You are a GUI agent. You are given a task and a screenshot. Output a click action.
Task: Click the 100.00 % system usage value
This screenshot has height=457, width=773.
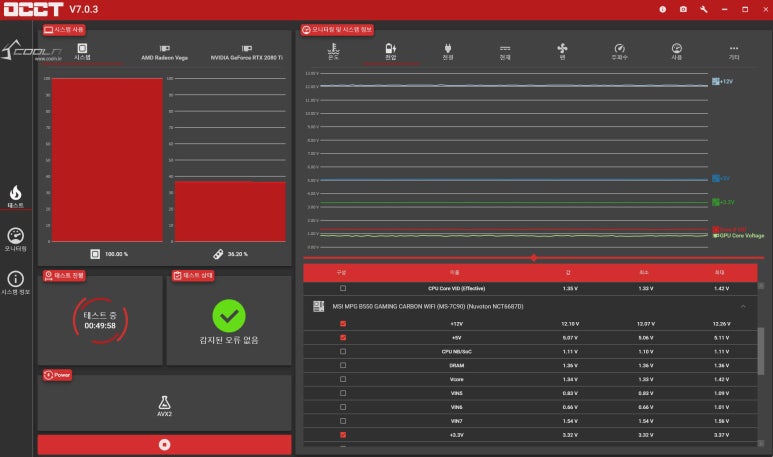pyautogui.click(x=116, y=254)
